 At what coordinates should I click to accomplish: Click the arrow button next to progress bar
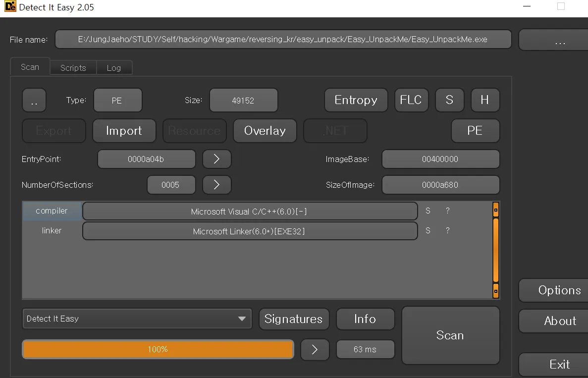pyautogui.click(x=315, y=349)
